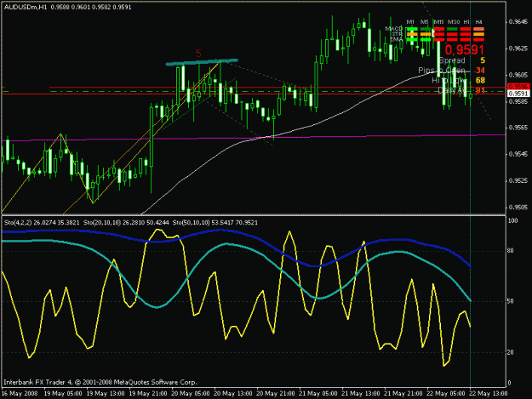Click the 22 May 05:00 time label
The image size is (532, 399).
coord(446,394)
